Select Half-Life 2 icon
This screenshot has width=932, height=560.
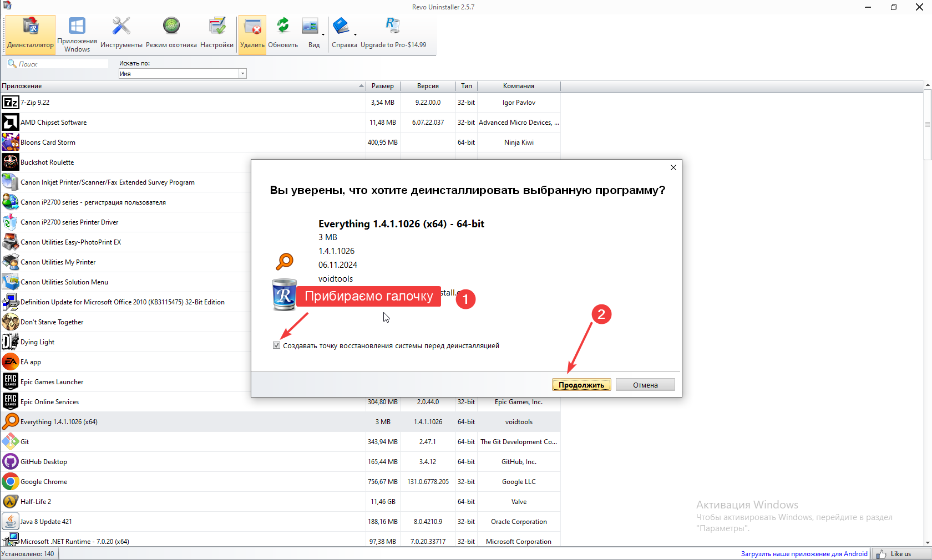click(x=10, y=502)
